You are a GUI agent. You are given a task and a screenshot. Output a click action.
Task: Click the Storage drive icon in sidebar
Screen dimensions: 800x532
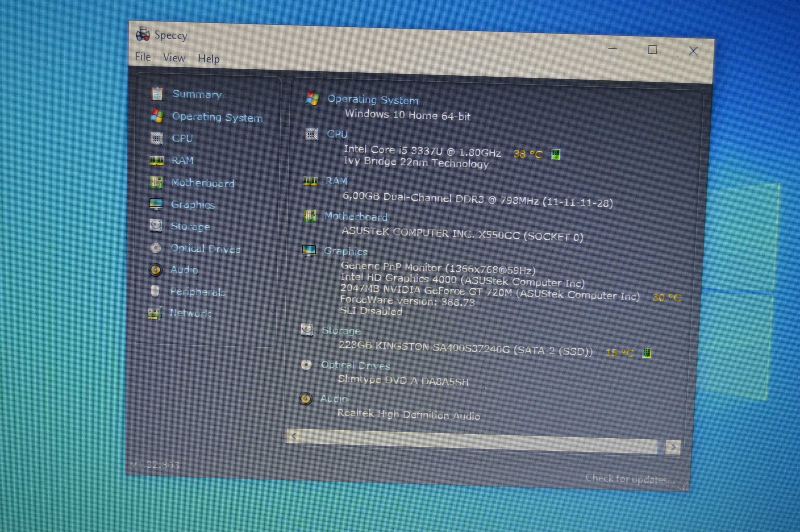tap(156, 226)
